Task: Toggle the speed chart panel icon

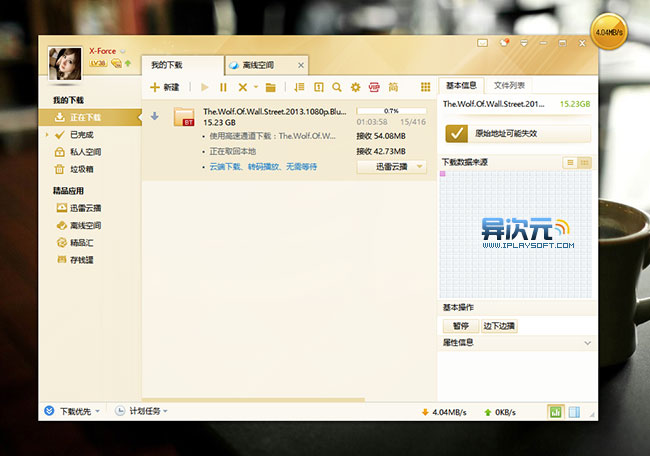Action: (x=555, y=412)
